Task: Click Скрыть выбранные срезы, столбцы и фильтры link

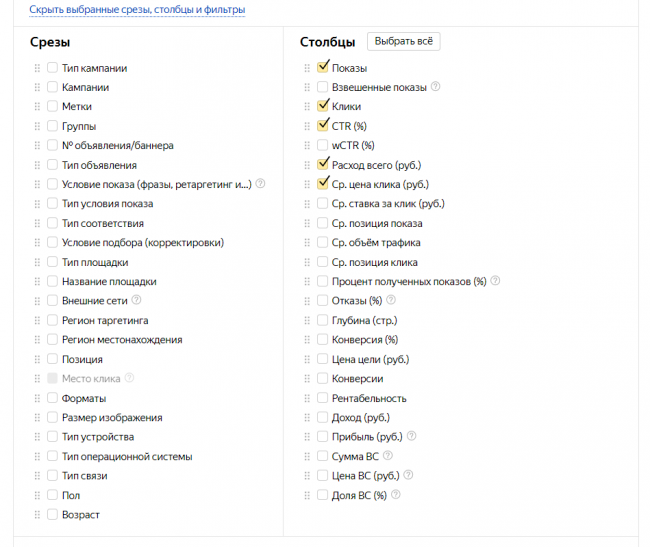Action: click(x=137, y=10)
